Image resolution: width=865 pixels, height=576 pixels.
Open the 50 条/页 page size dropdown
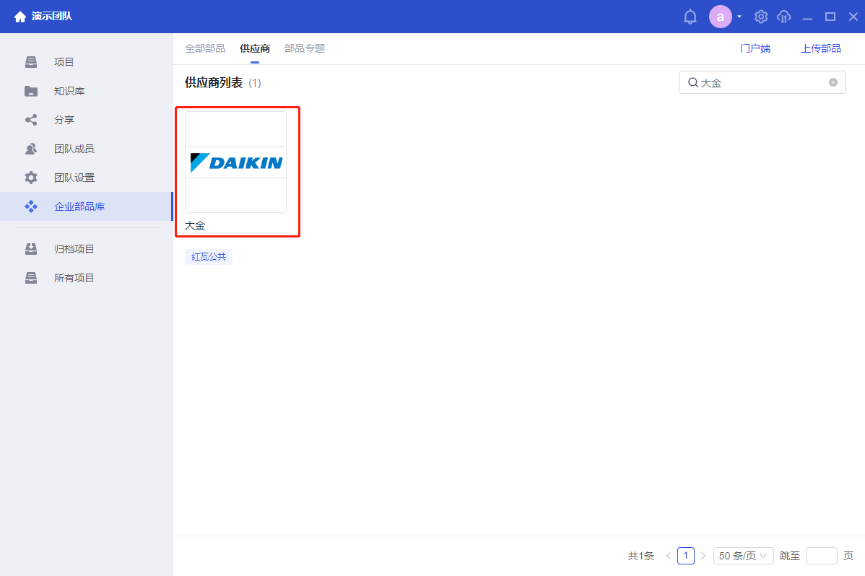coord(743,556)
